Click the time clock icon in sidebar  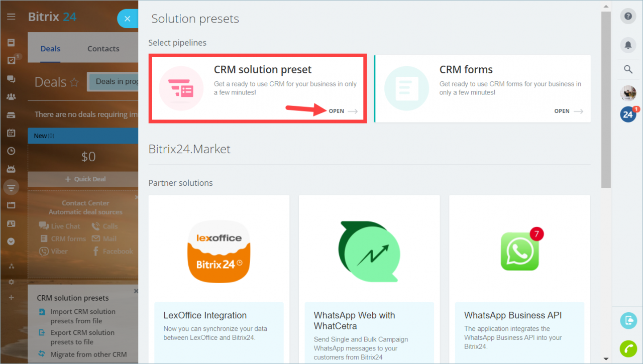(x=11, y=151)
